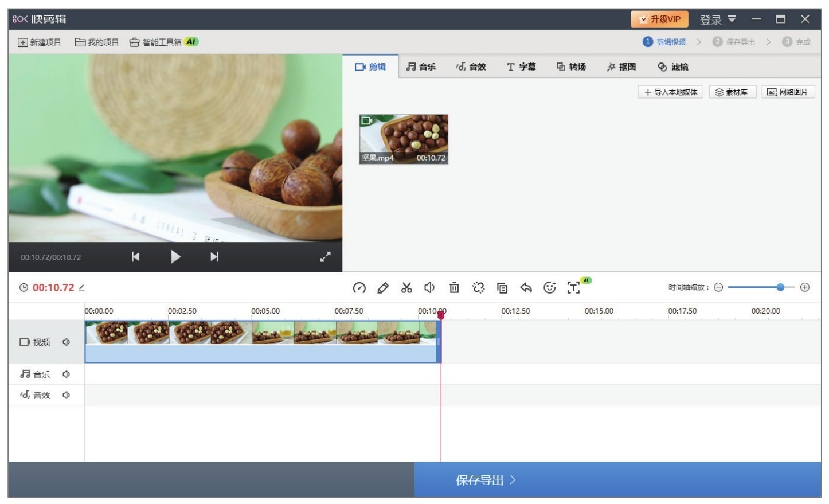
Task: Mute the video track
Action: pyautogui.click(x=67, y=342)
